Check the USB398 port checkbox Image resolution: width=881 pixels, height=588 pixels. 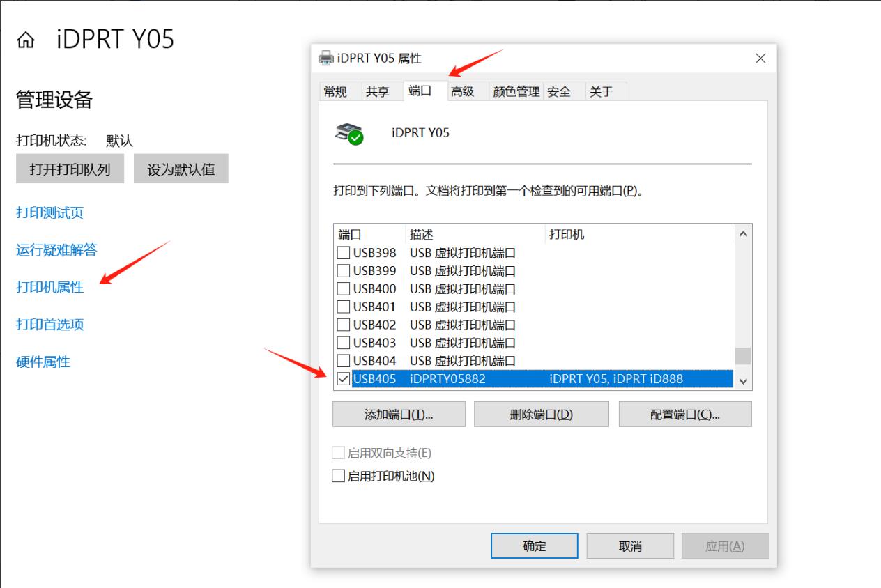344,252
